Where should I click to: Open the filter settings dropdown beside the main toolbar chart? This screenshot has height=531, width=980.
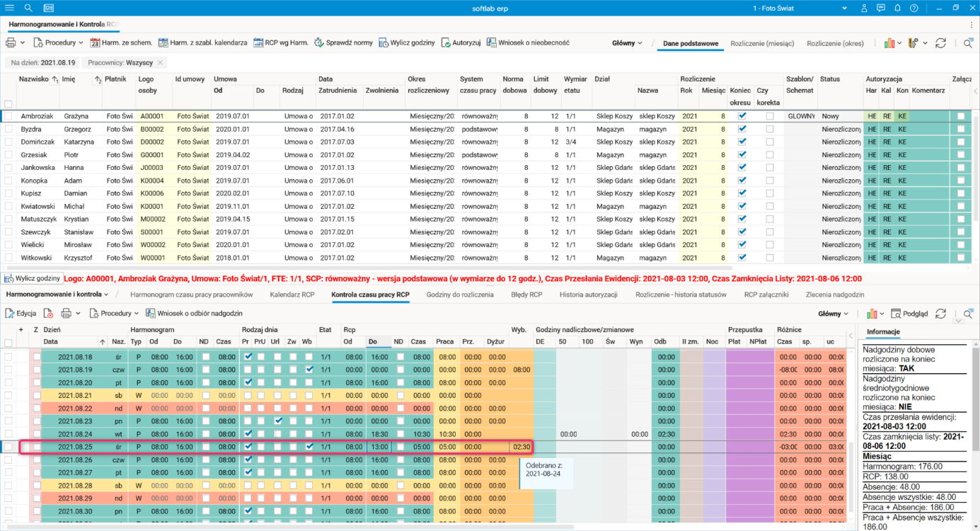coord(918,43)
